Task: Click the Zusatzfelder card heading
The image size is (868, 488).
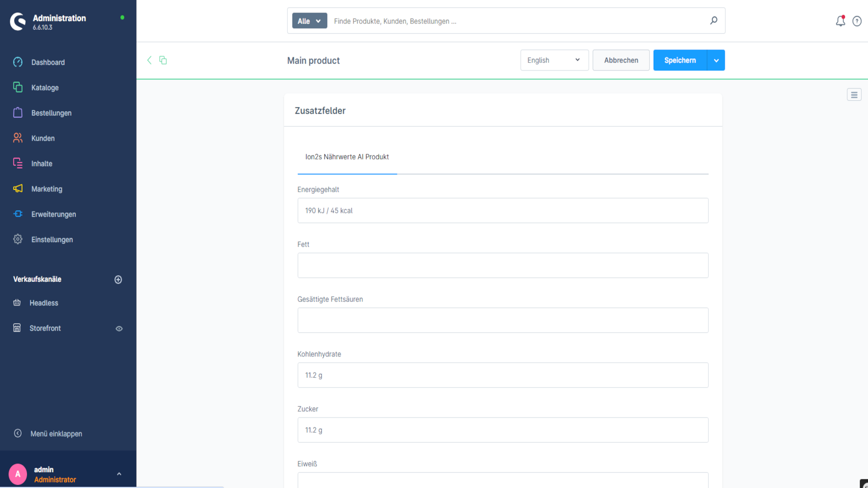Action: [320, 110]
